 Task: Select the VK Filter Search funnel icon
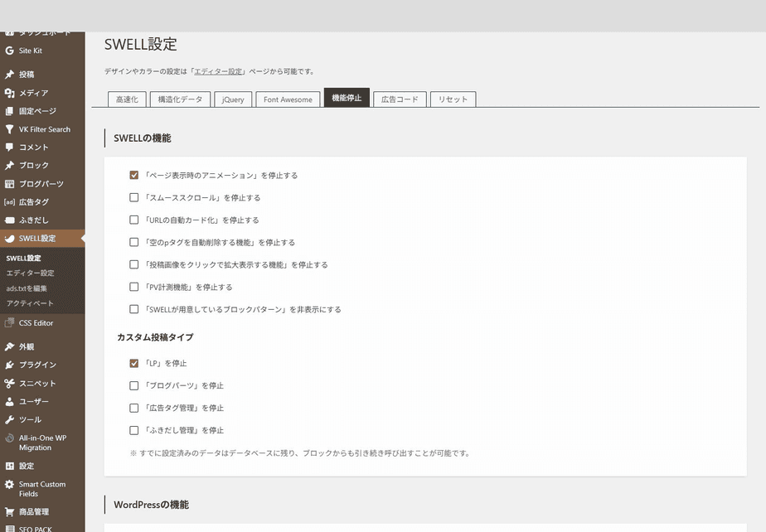(9, 129)
